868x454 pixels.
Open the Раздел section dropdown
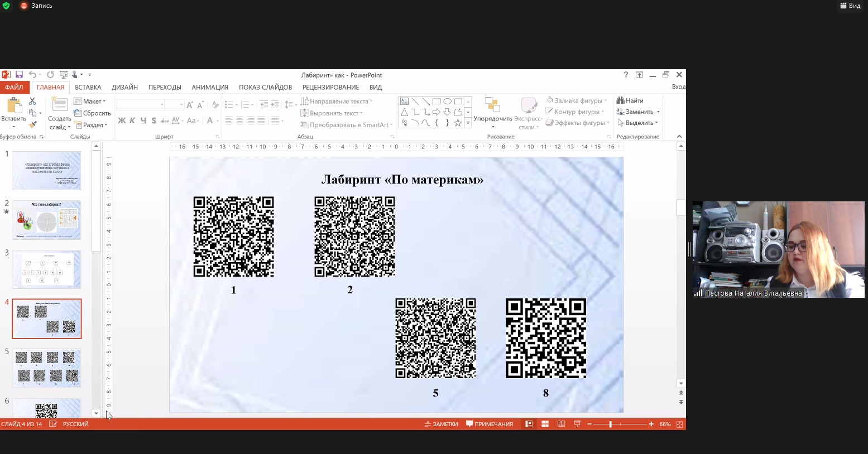pyautogui.click(x=90, y=125)
